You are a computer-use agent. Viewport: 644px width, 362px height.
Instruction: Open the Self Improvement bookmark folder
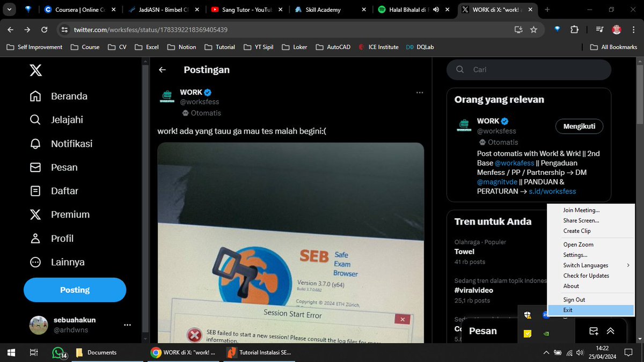35,47
